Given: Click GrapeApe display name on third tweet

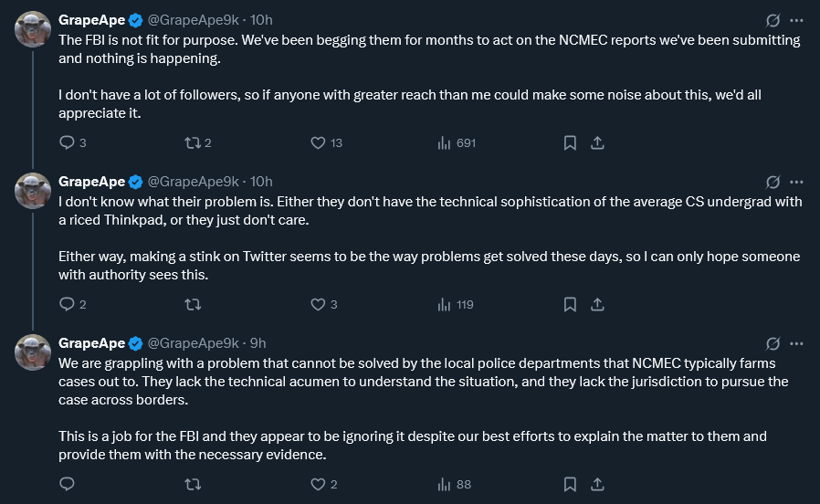Looking at the screenshot, I should click(91, 343).
